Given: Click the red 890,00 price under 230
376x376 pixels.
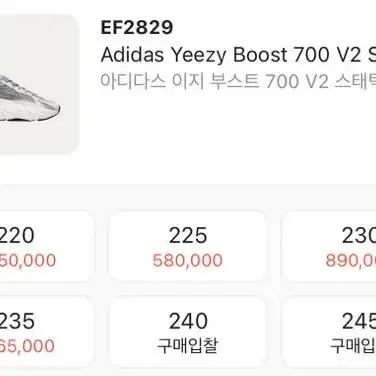Looking at the screenshot, I should tap(351, 260).
